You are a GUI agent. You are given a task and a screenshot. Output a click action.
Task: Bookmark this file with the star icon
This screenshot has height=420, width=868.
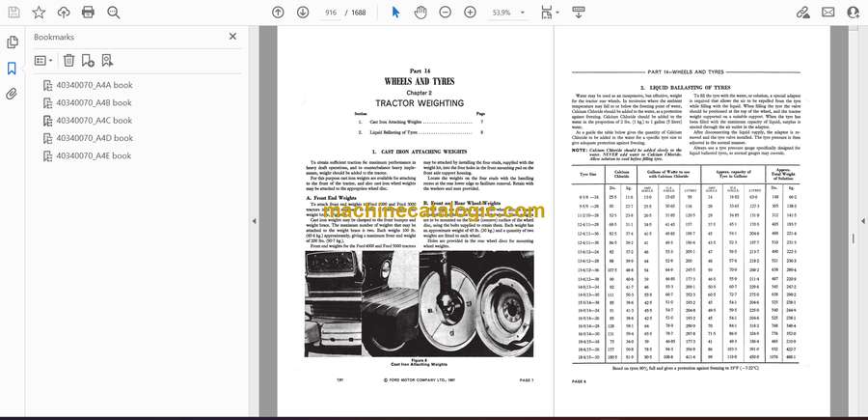[39, 13]
